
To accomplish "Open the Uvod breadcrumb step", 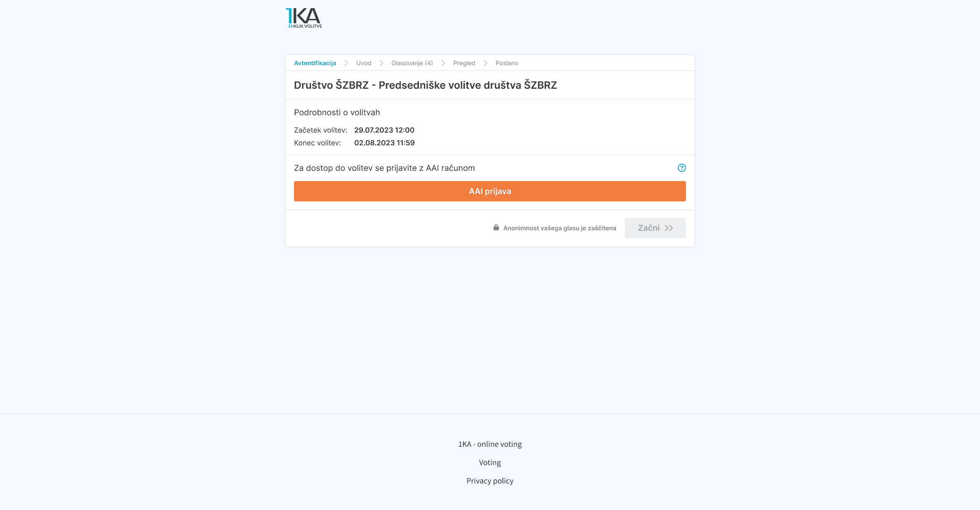I will click(363, 63).
